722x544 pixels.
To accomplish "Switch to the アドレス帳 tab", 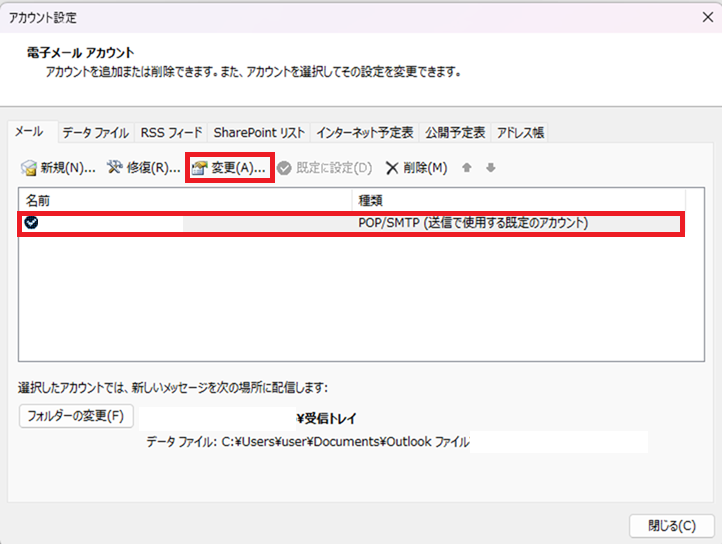I will click(520, 132).
